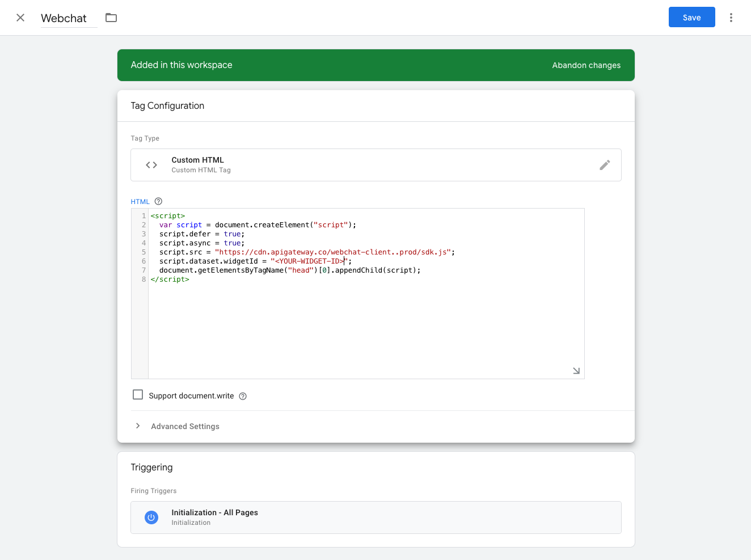751x560 pixels.
Task: Click the blue Initialization trigger icon
Action: (x=151, y=517)
